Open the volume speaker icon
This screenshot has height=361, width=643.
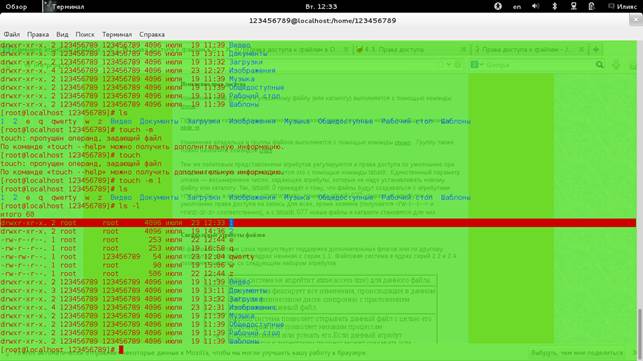[x=536, y=6]
